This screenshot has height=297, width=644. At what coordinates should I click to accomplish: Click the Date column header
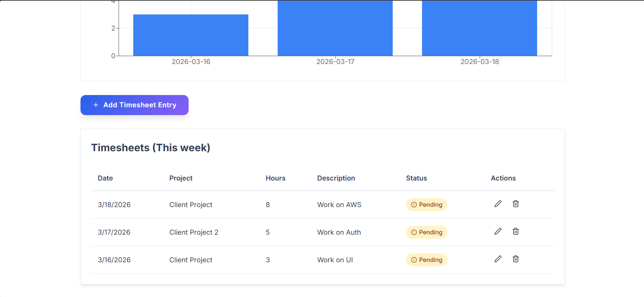pyautogui.click(x=105, y=178)
